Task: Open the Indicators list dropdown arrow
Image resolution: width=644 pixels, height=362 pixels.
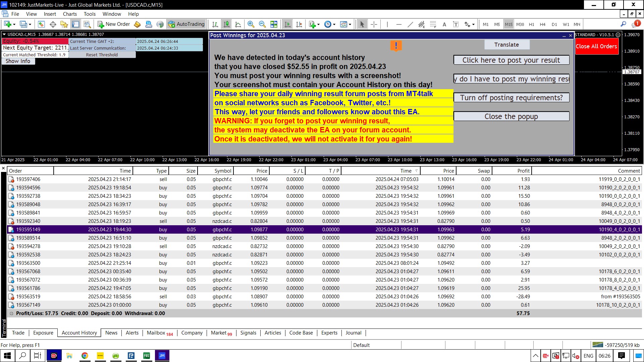Action: click(318, 24)
